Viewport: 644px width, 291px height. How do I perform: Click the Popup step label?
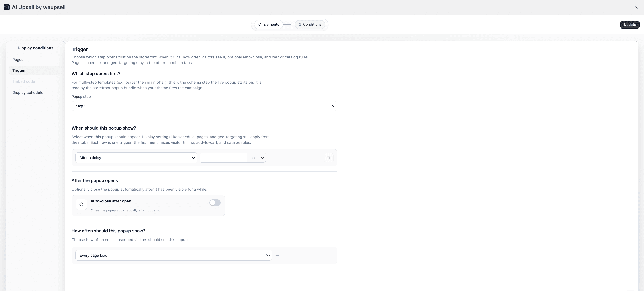[81, 97]
